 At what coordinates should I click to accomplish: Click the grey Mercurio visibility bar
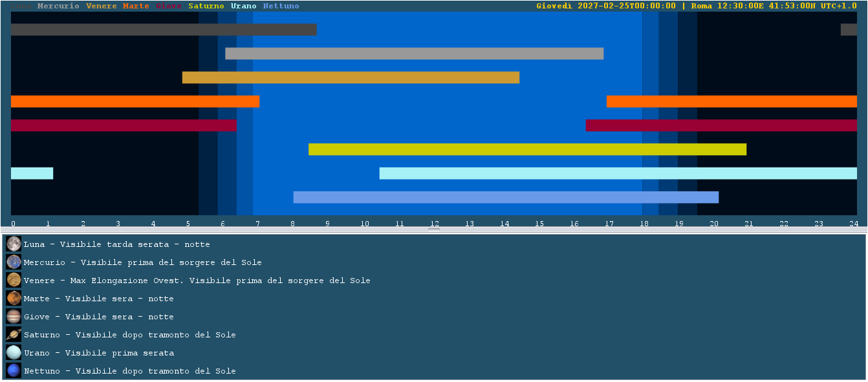[x=414, y=54]
